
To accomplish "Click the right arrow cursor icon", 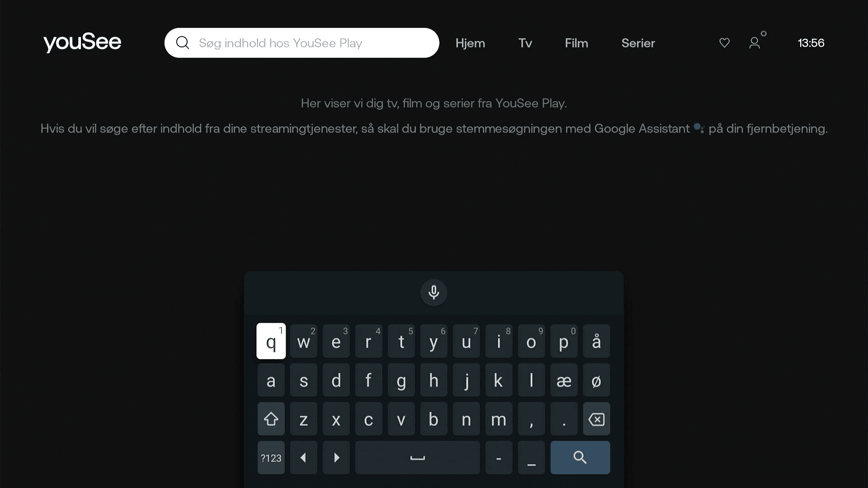I will (336, 458).
